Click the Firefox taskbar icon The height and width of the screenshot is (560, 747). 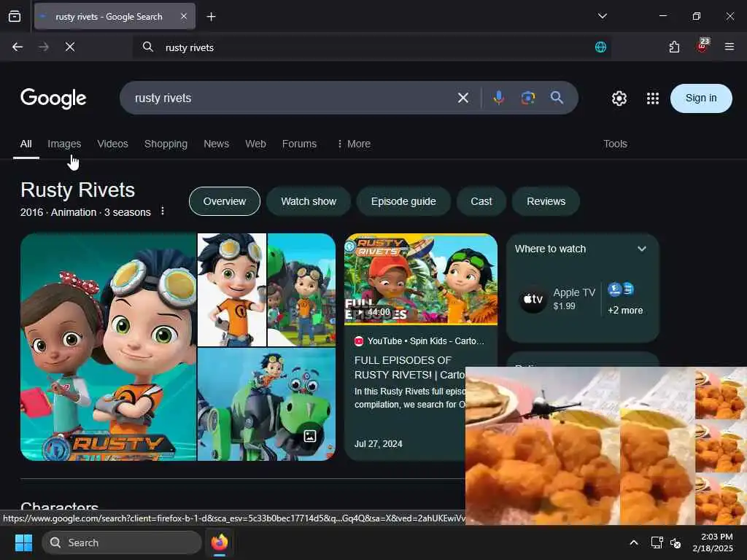(x=219, y=542)
